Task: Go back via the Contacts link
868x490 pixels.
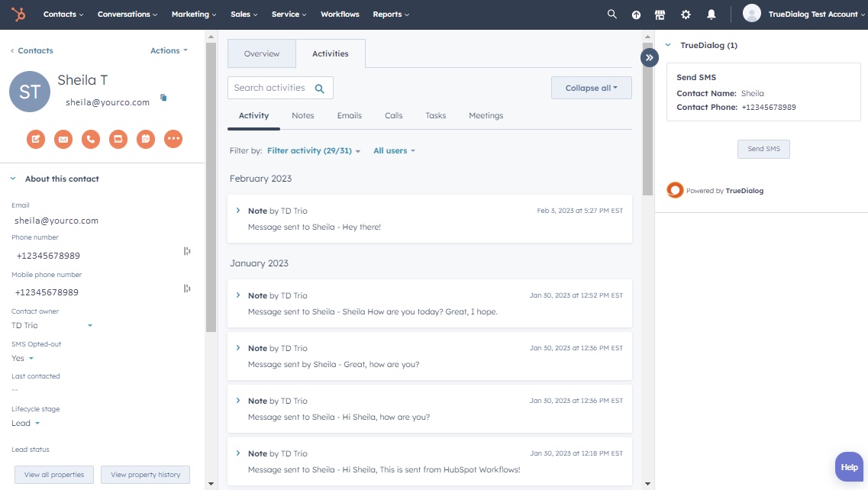Action: [x=32, y=51]
